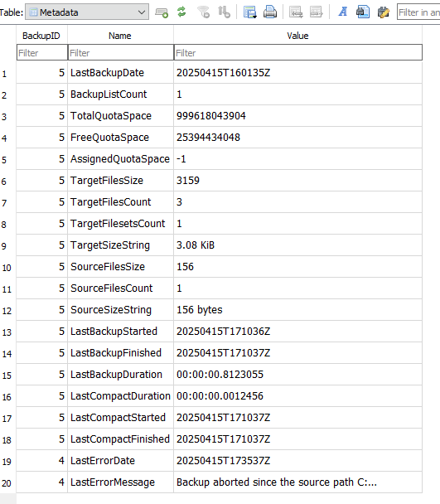Click the Name column filter field
This screenshot has height=504, width=440.
(x=120, y=52)
